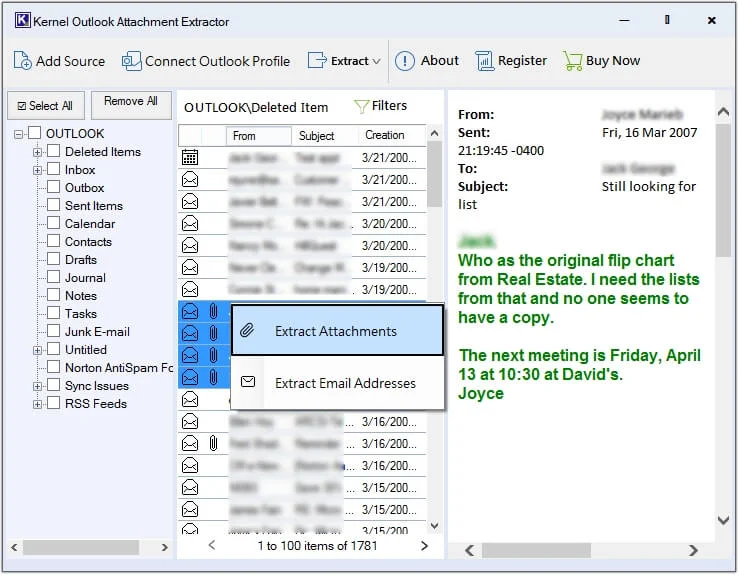This screenshot has width=739, height=575.
Task: Click the Buy Now cart icon
Action: click(x=573, y=61)
